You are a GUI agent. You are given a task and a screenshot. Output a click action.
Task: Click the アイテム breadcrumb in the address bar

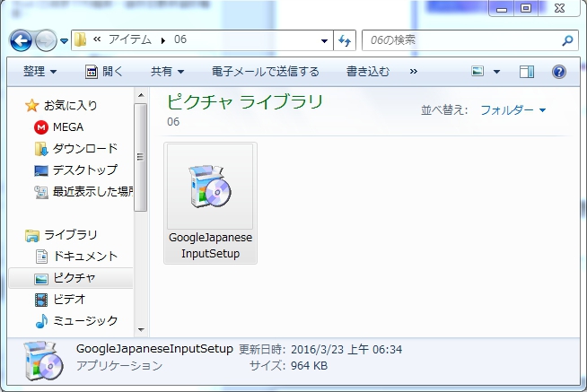click(130, 39)
